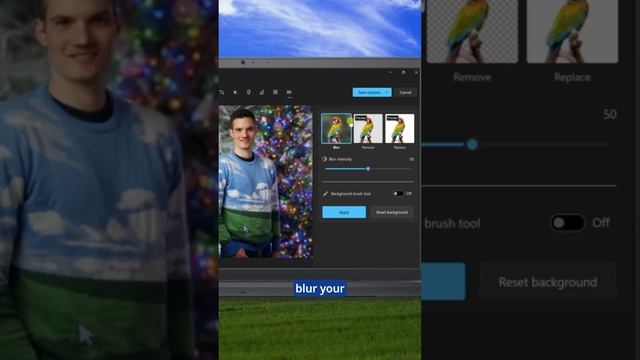Viewport: 640px width, 360px height.
Task: Choose the Blur thumbnail in the small editor window
Action: pyautogui.click(x=336, y=129)
